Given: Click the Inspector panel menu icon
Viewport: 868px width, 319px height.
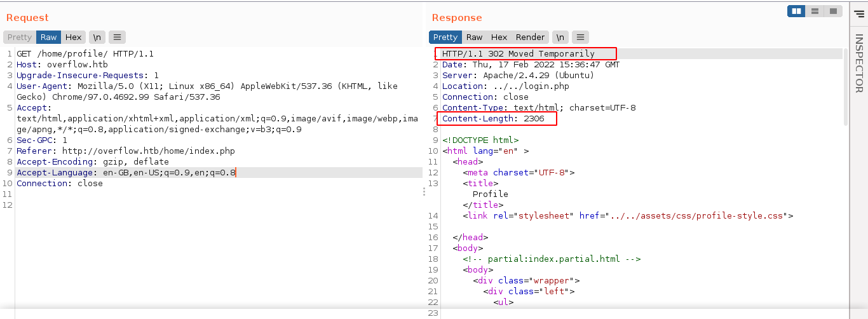Looking at the screenshot, I should click(x=859, y=14).
